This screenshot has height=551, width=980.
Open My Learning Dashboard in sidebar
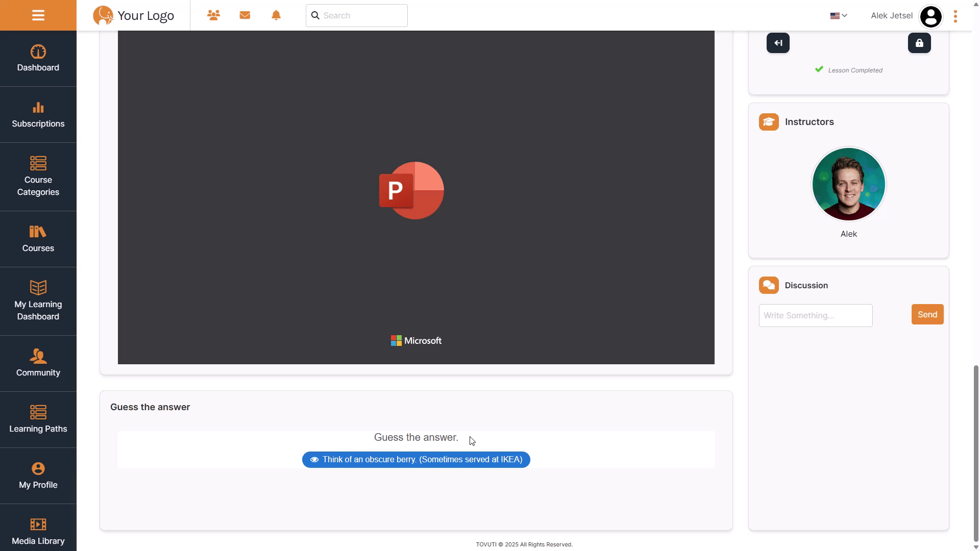coord(38,302)
